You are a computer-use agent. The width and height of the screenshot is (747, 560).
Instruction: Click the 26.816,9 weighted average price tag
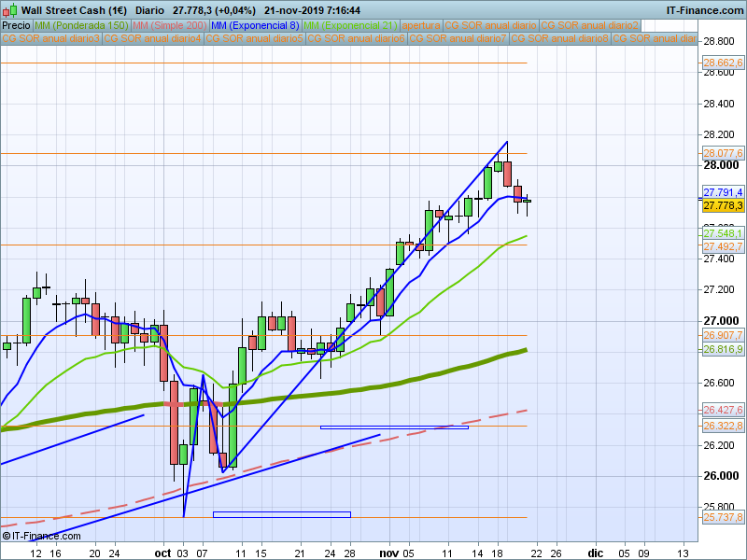723,349
